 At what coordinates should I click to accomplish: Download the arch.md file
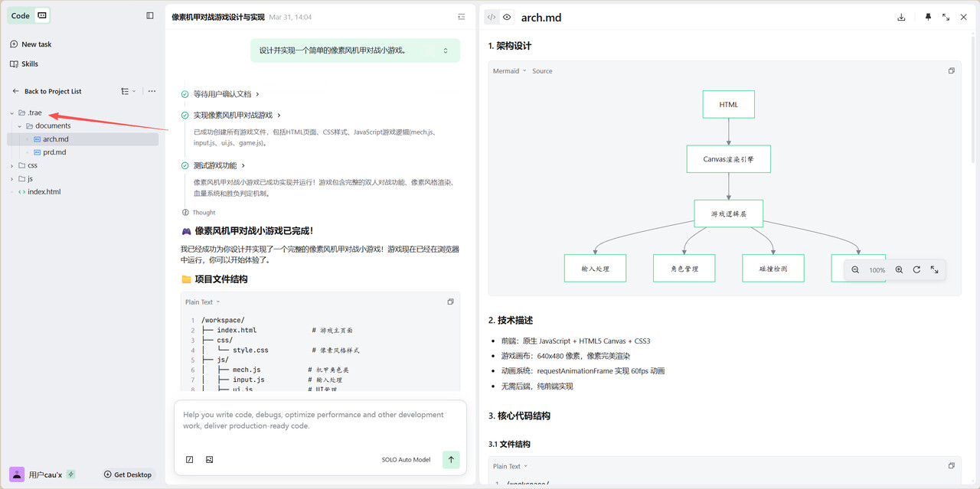[x=901, y=17]
